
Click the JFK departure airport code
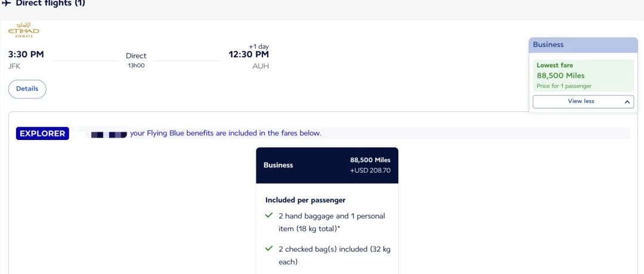14,66
